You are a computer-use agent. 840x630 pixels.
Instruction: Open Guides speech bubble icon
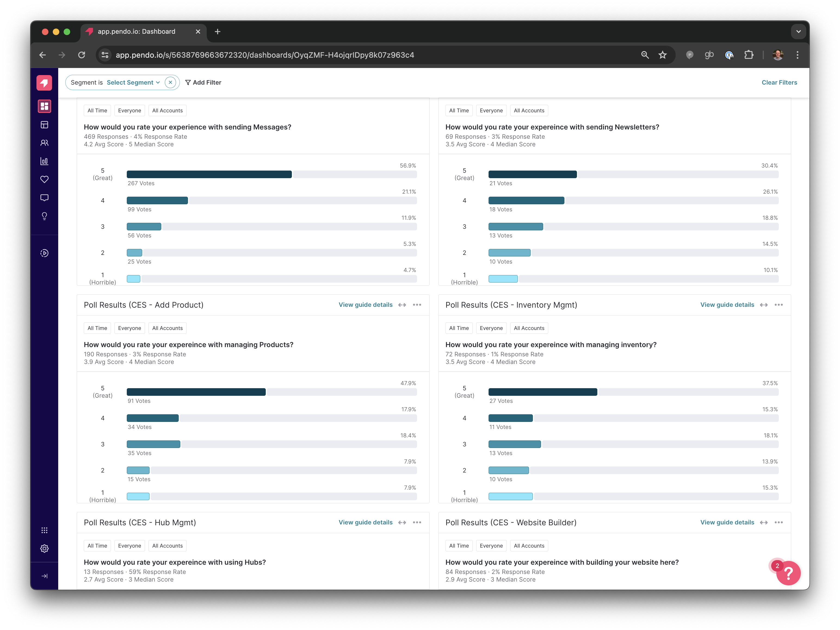click(x=44, y=198)
